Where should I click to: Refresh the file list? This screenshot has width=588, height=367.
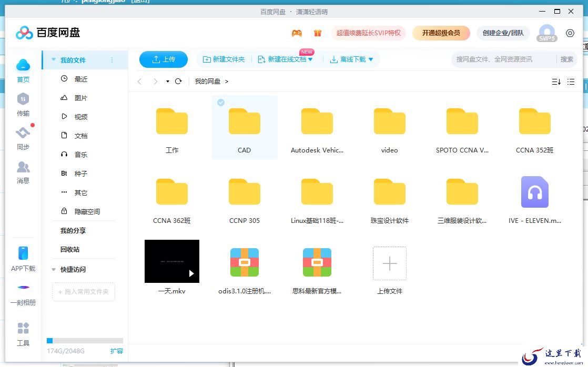coord(178,81)
